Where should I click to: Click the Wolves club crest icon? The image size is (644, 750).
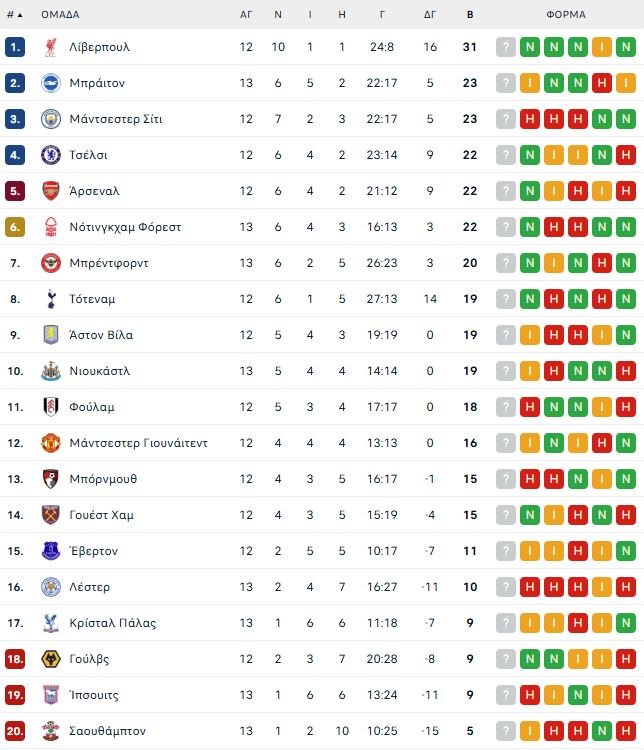point(51,659)
